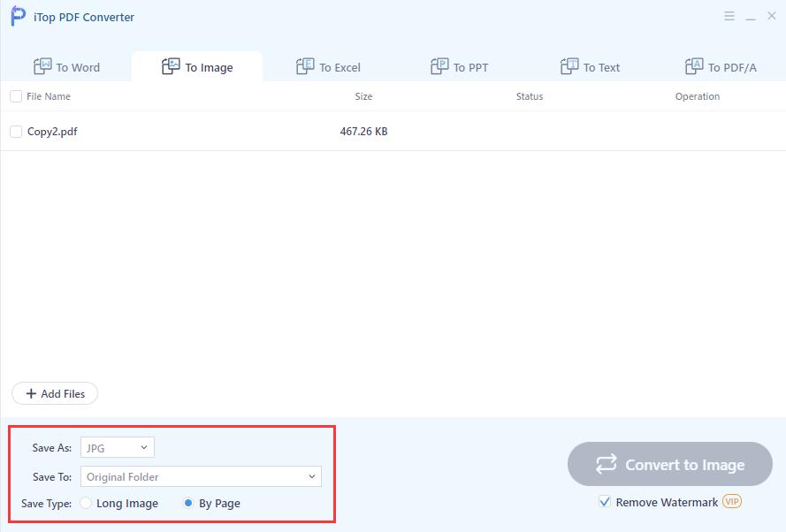Click the Convert to Image button
This screenshot has width=786, height=532.
coord(669,464)
